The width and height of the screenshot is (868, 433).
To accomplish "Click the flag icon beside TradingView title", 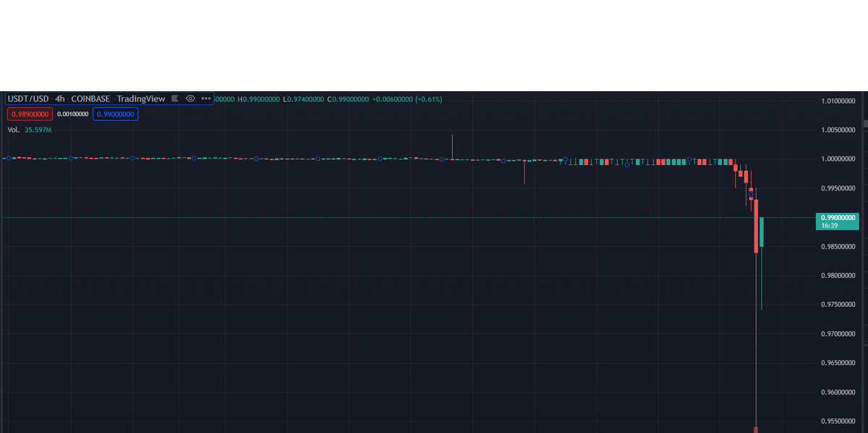I will (x=174, y=98).
